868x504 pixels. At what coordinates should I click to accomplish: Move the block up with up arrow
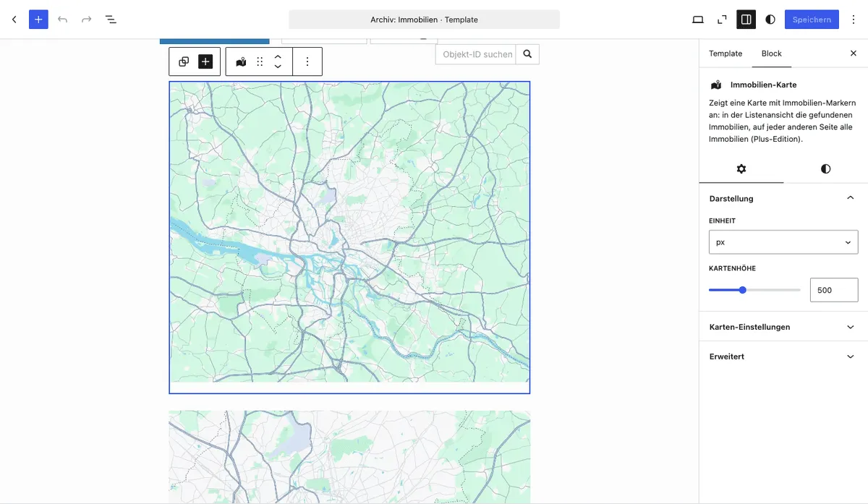coord(278,56)
